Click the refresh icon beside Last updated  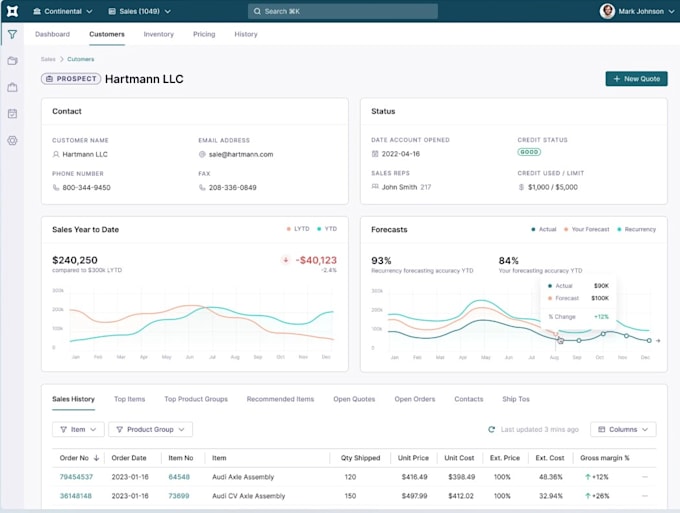tap(491, 429)
